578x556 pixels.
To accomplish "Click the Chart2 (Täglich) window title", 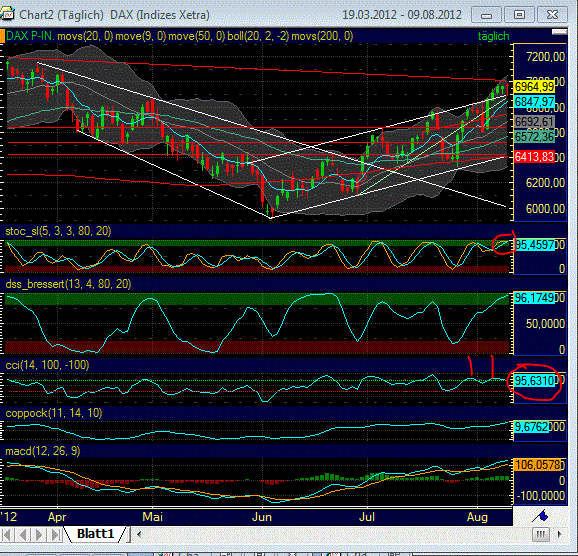I will (x=61, y=15).
